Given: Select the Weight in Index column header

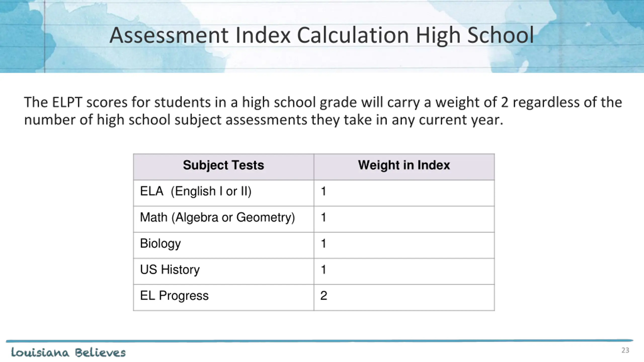Looking at the screenshot, I should (x=404, y=167).
